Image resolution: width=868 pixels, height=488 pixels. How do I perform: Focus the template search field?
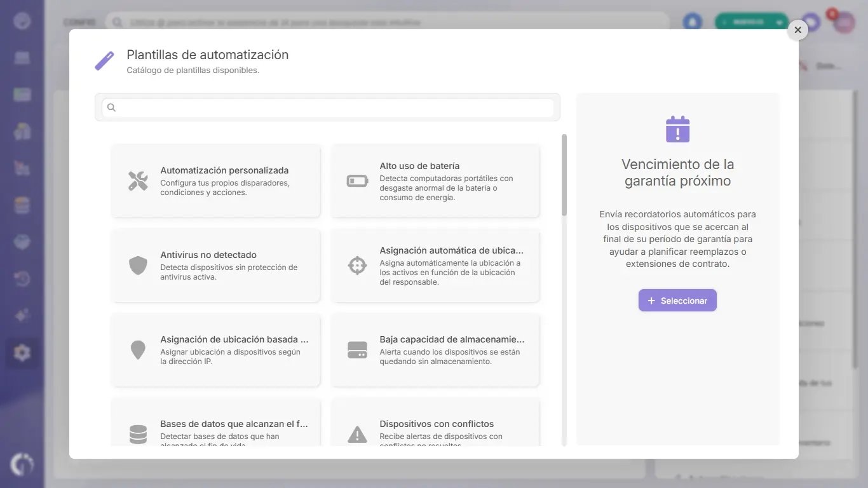tap(327, 107)
